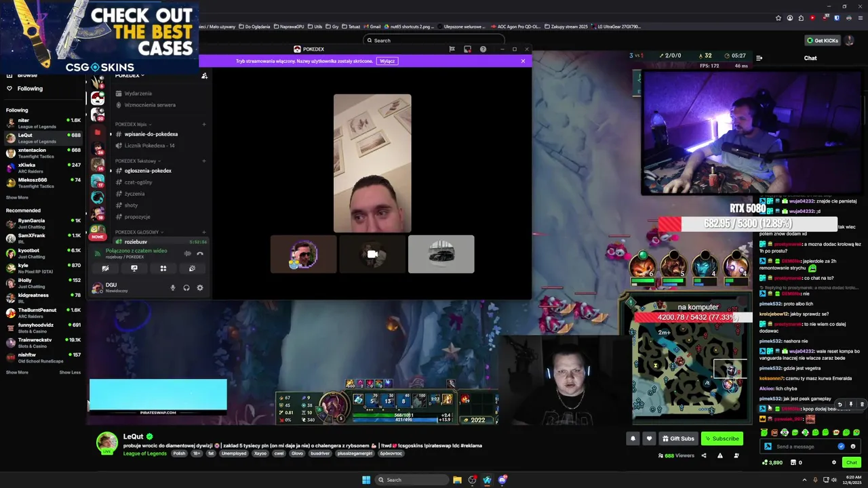Open the Browse section in sidebar
Screen dimensions: 868x488
tap(22, 75)
